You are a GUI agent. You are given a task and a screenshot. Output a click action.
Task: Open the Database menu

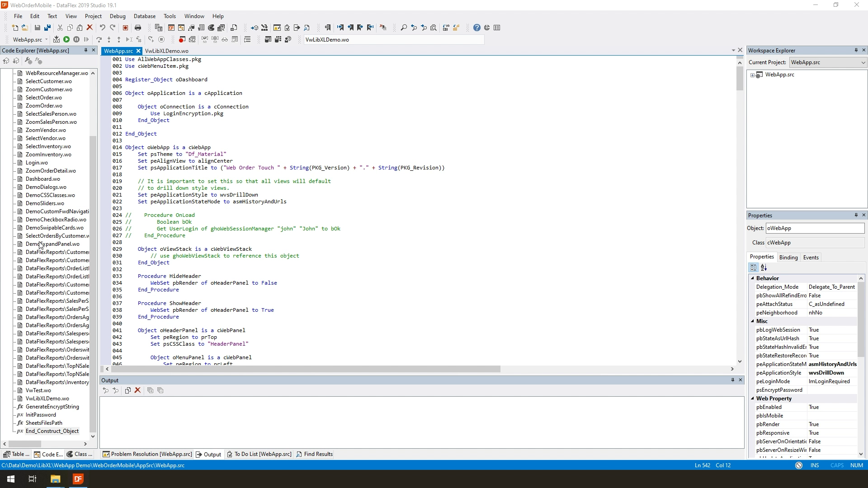pyautogui.click(x=144, y=16)
